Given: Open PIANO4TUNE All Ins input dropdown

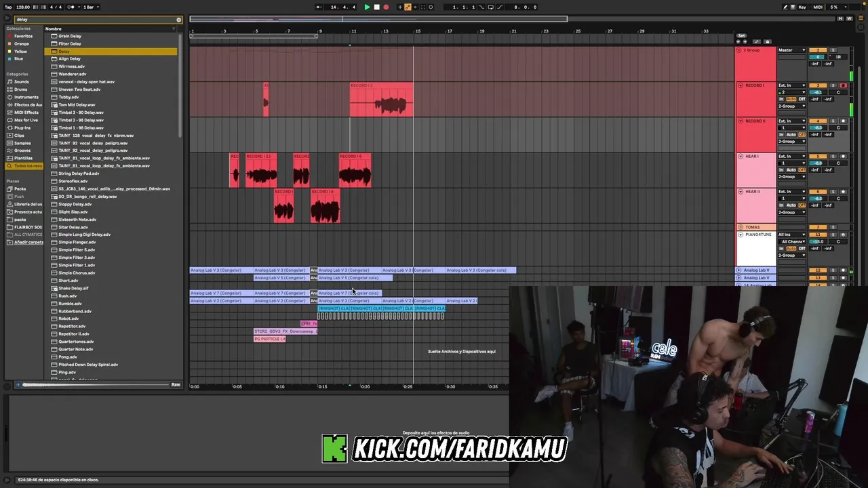Looking at the screenshot, I should (791, 235).
